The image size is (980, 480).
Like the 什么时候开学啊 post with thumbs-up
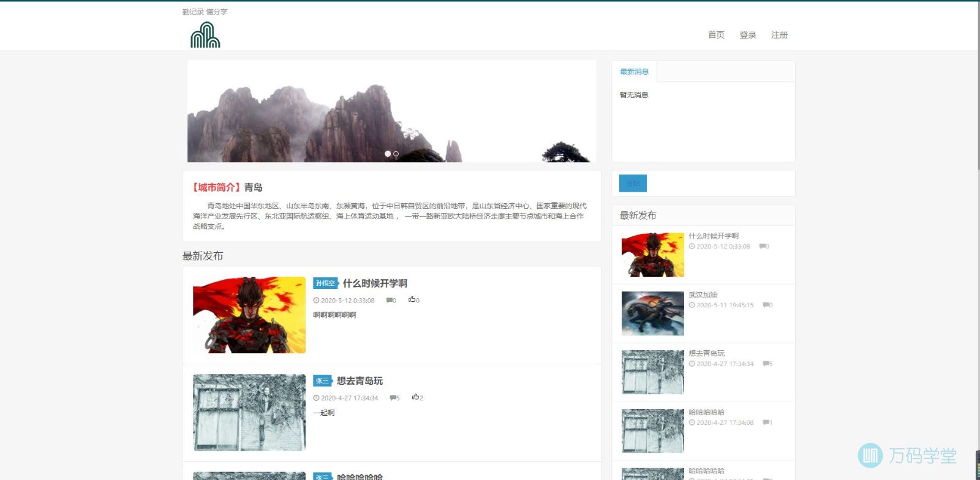[412, 300]
